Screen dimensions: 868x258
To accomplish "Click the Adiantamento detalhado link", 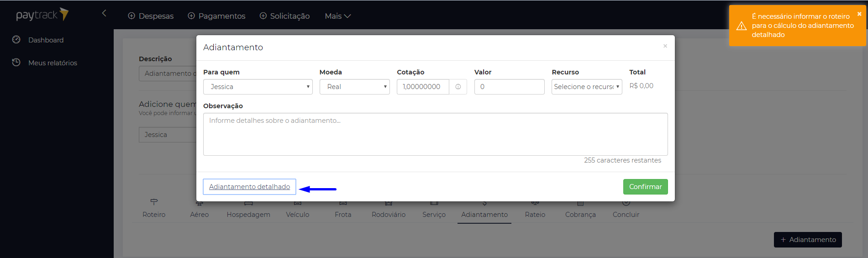I will (249, 187).
